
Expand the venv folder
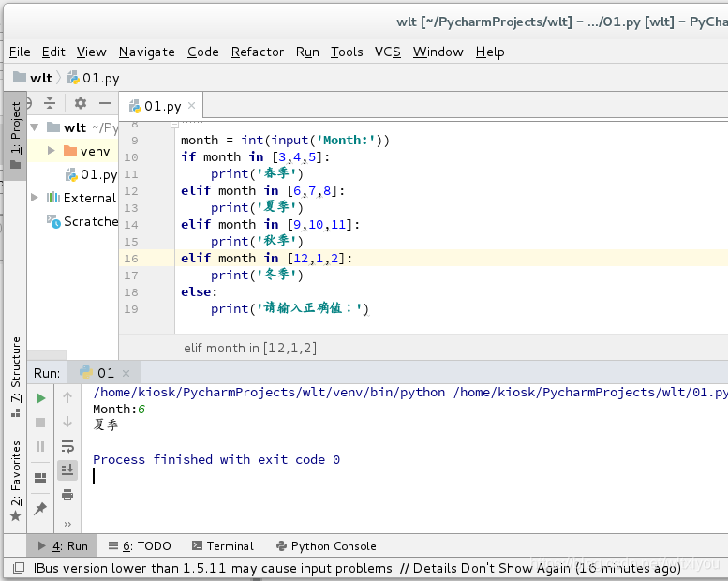[52, 151]
